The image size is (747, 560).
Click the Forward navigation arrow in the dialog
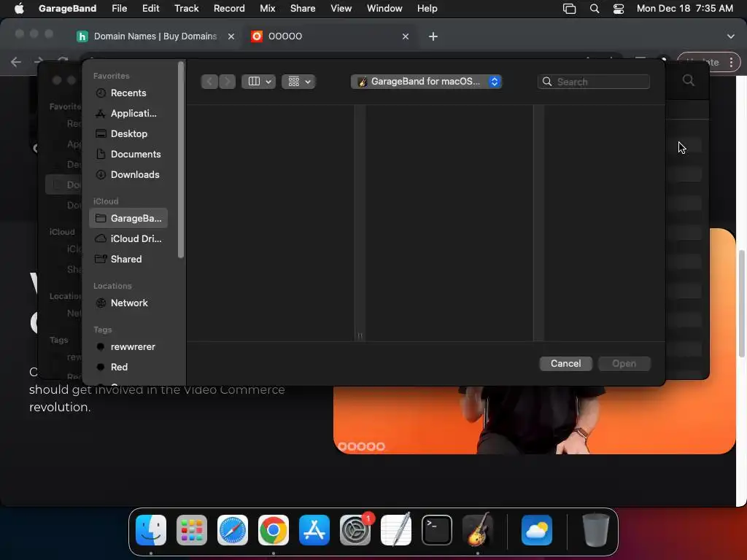coord(228,82)
